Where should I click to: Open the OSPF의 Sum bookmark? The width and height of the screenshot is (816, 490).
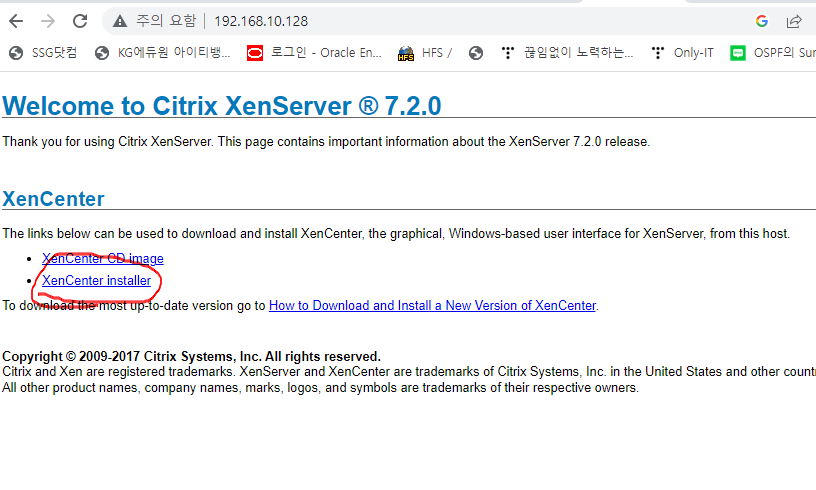pyautogui.click(x=773, y=53)
